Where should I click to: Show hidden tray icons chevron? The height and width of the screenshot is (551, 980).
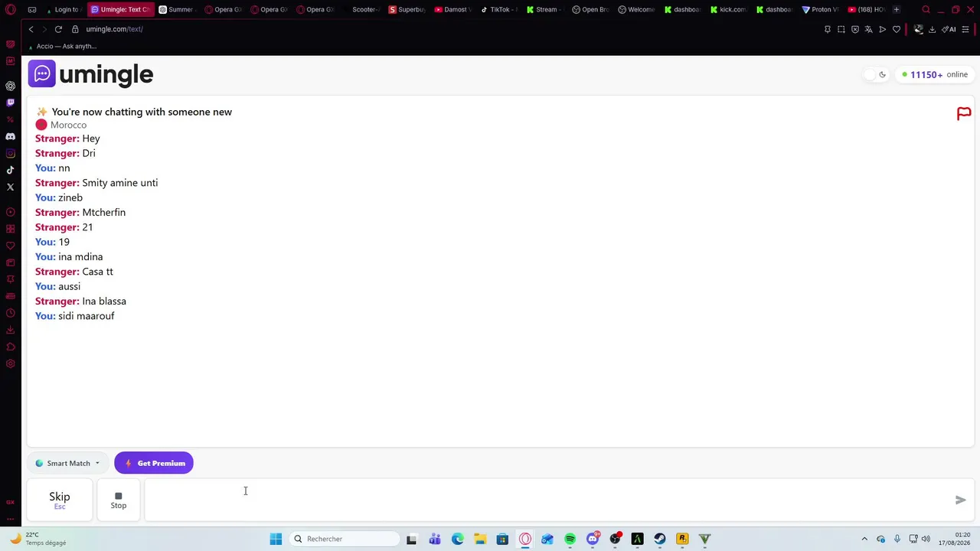[864, 539]
